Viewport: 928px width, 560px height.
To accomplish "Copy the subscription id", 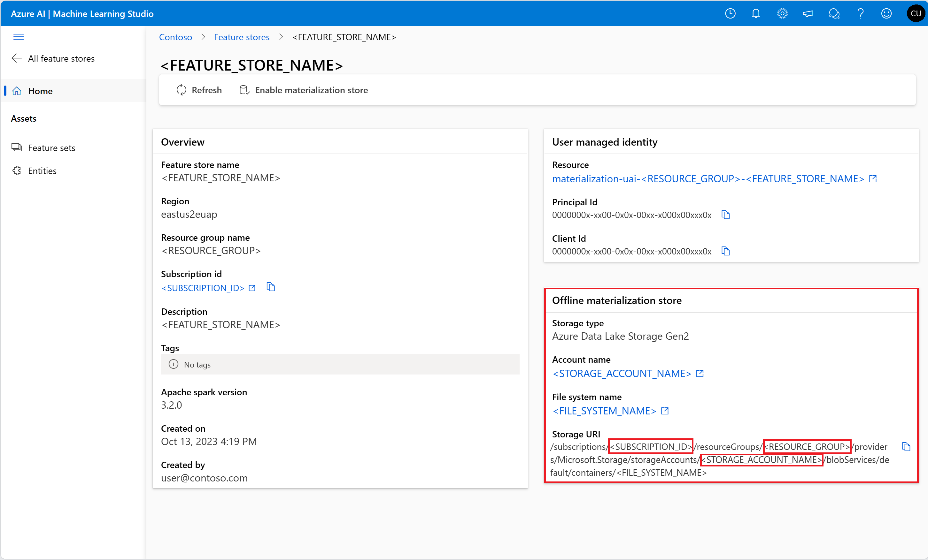I will [271, 288].
